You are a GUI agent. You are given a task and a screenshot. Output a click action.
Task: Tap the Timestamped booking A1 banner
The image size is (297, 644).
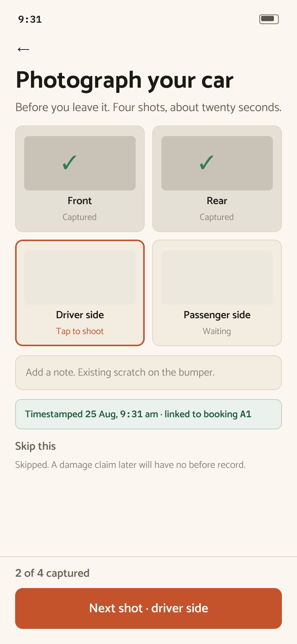tap(148, 414)
